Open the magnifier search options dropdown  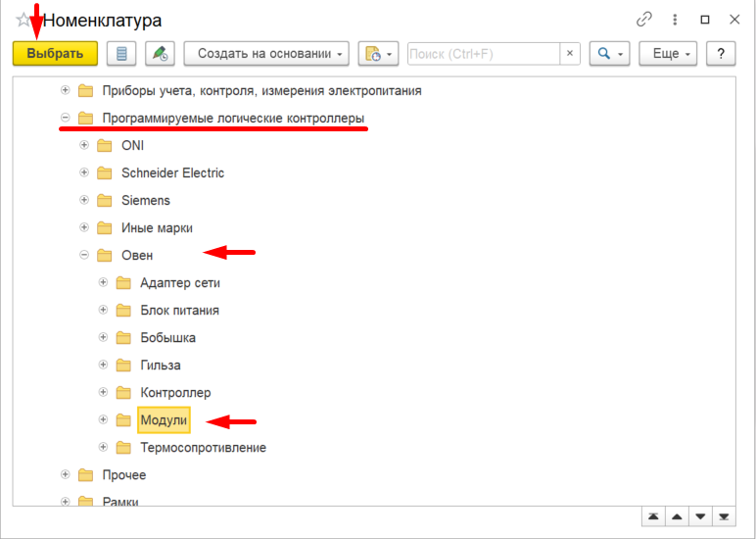610,54
